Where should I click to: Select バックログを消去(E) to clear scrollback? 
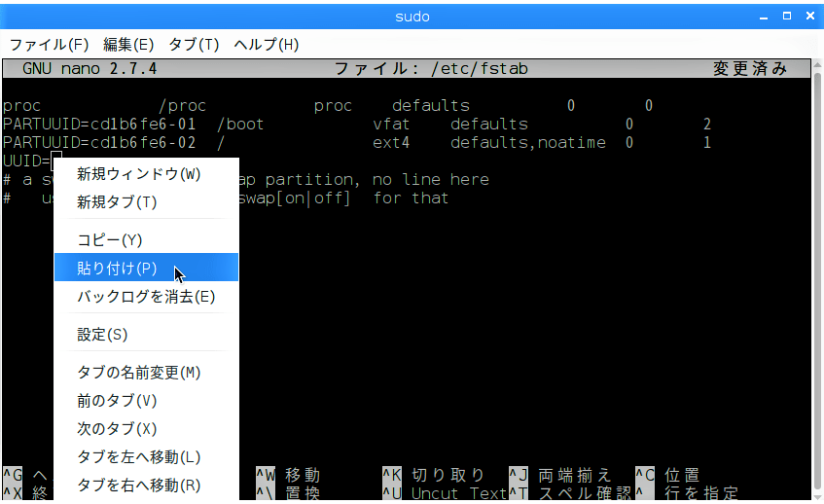(146, 297)
